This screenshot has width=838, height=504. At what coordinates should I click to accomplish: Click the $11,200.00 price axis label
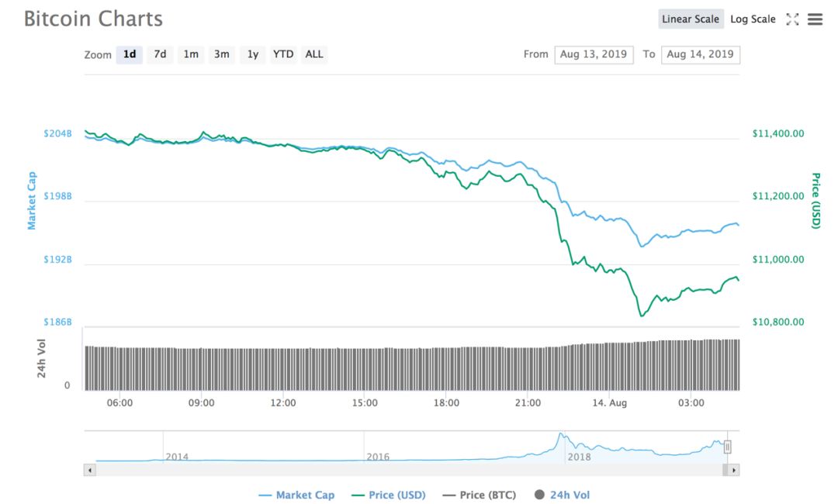click(x=778, y=196)
